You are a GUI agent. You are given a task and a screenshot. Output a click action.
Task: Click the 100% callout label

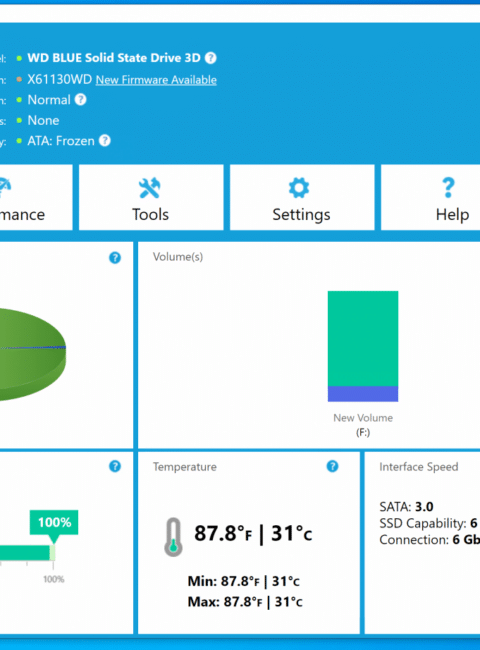tap(54, 522)
